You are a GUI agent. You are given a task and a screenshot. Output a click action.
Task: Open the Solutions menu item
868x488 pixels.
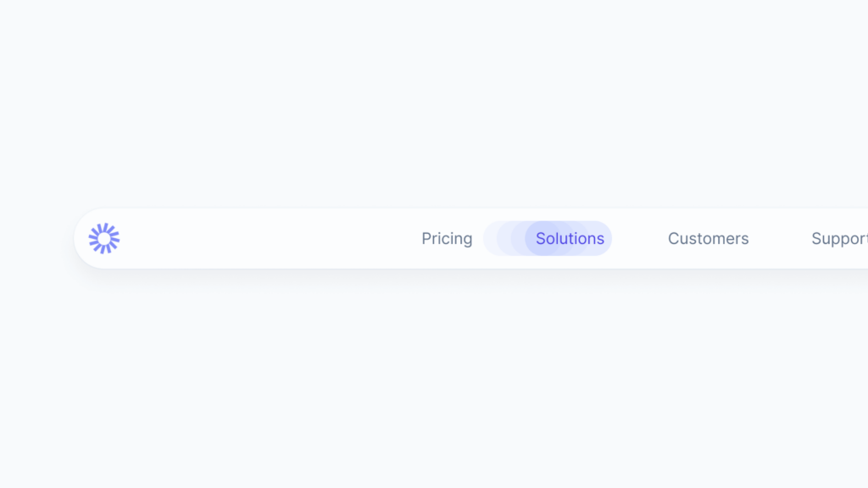[x=570, y=238]
